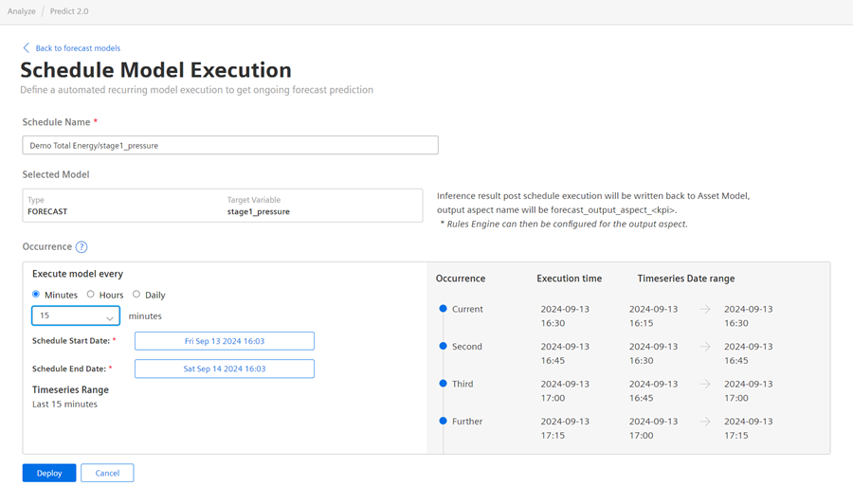This screenshot has width=853, height=504.
Task: Click the Schedule Name input field
Action: point(230,146)
